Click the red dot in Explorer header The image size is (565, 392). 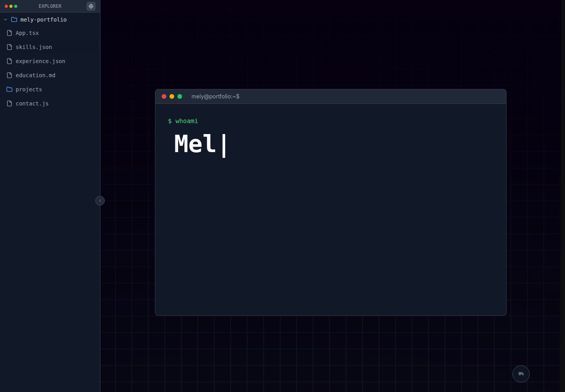coord(6,6)
